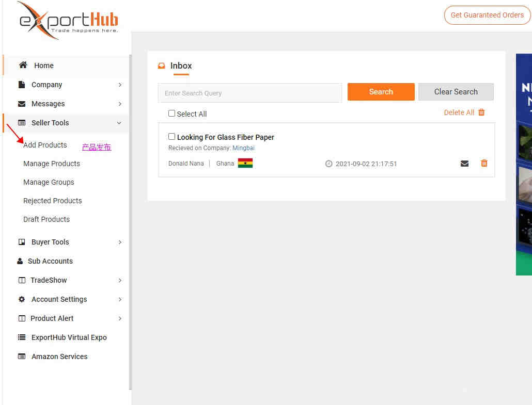Viewport: 532px width, 405px height.
Task: Expand the TradeShow submenu arrow
Action: pyautogui.click(x=120, y=280)
